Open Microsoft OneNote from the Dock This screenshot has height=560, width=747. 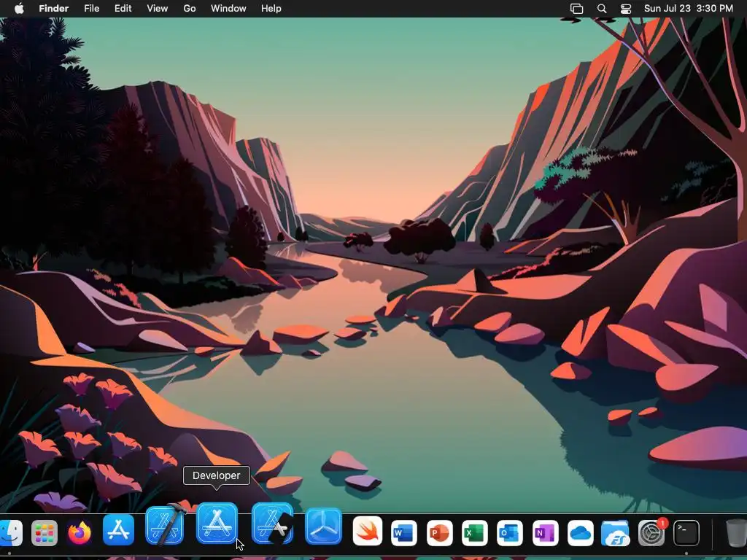pyautogui.click(x=546, y=532)
